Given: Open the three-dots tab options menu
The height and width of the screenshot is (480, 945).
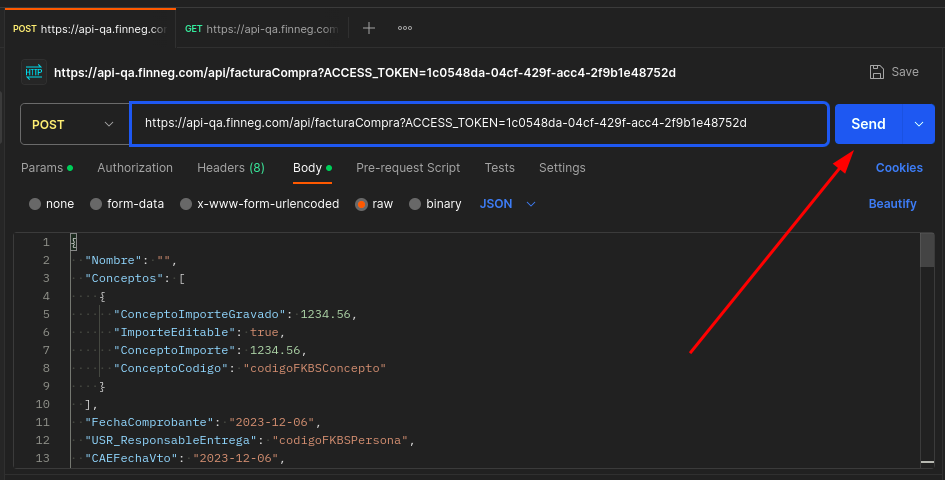Looking at the screenshot, I should pos(405,28).
